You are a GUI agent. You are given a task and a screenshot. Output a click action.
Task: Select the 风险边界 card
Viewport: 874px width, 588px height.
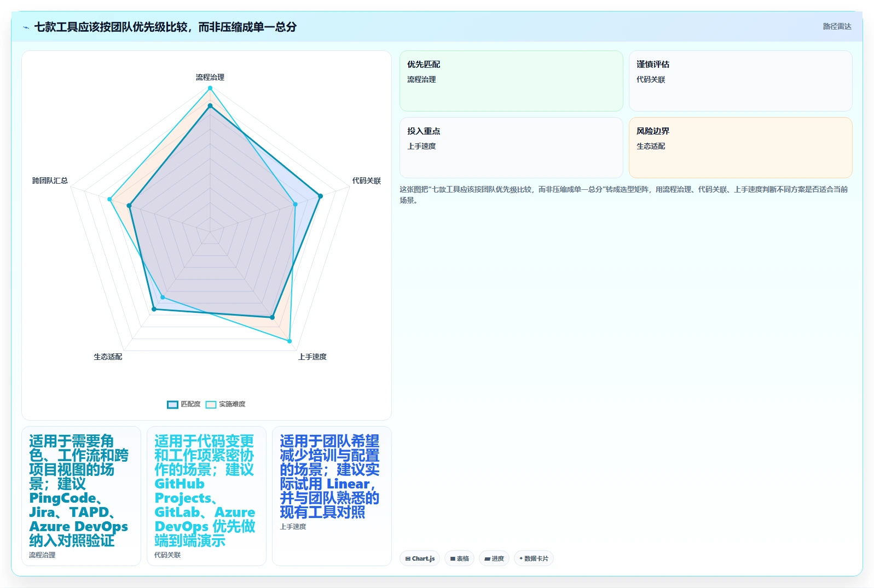point(740,148)
